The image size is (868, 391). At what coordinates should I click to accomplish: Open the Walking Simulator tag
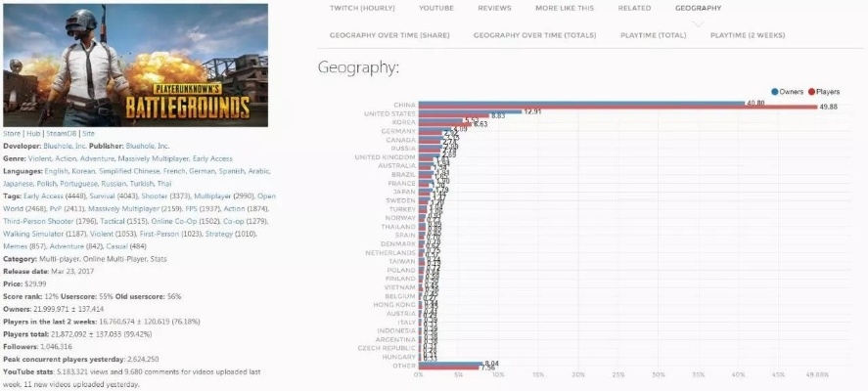[x=25, y=235]
